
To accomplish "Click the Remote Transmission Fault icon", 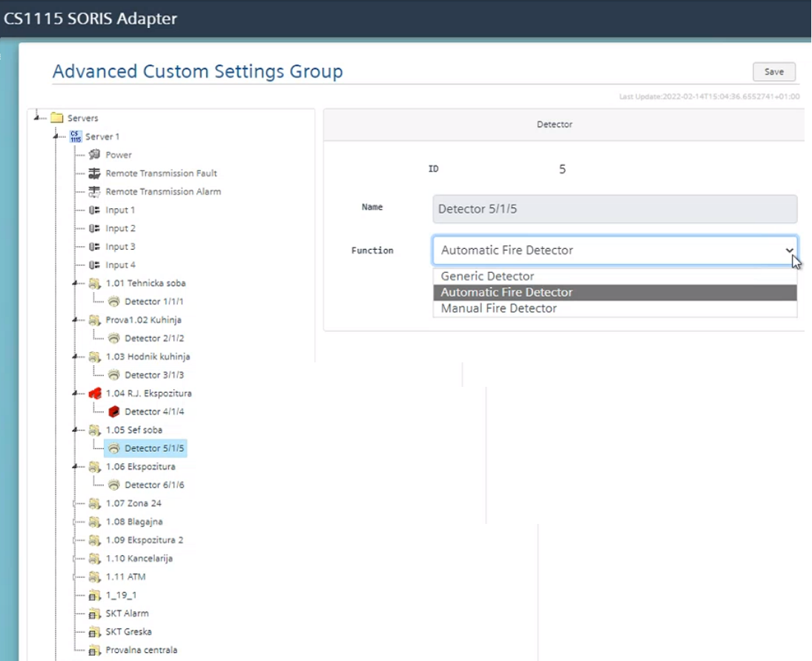I will 94,173.
